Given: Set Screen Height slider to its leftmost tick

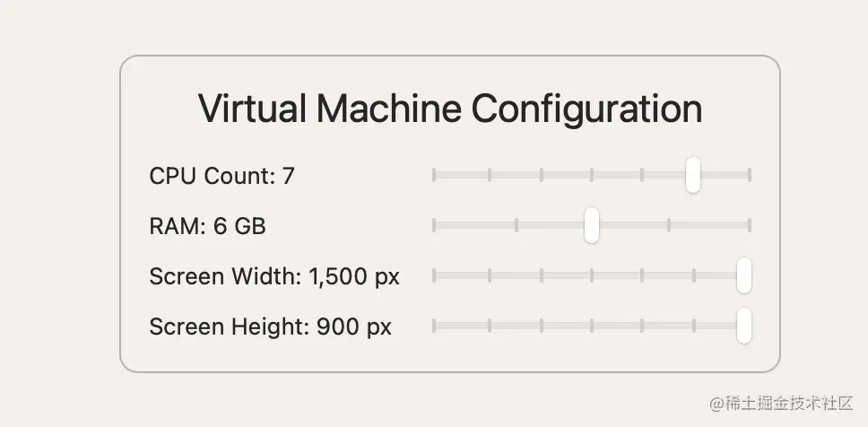Looking at the screenshot, I should [434, 326].
